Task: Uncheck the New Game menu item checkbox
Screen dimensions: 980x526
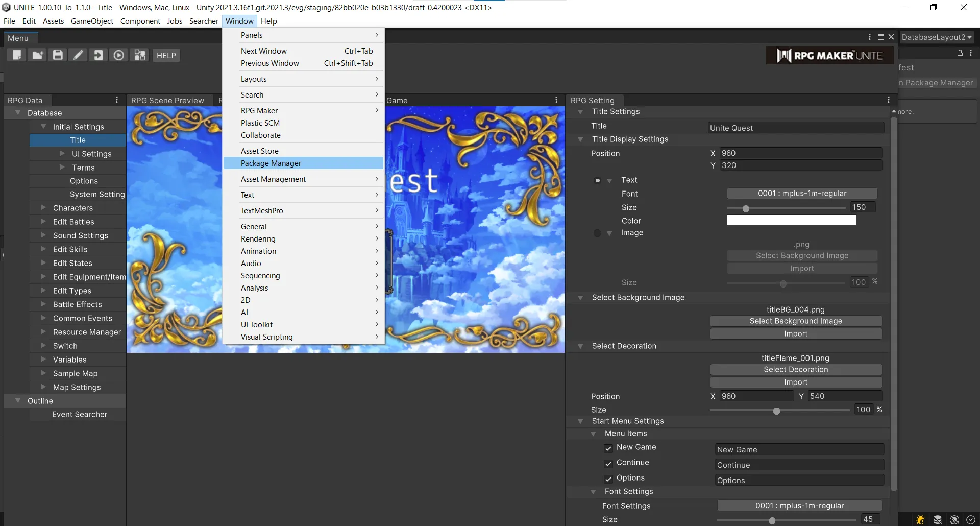Action: click(608, 448)
